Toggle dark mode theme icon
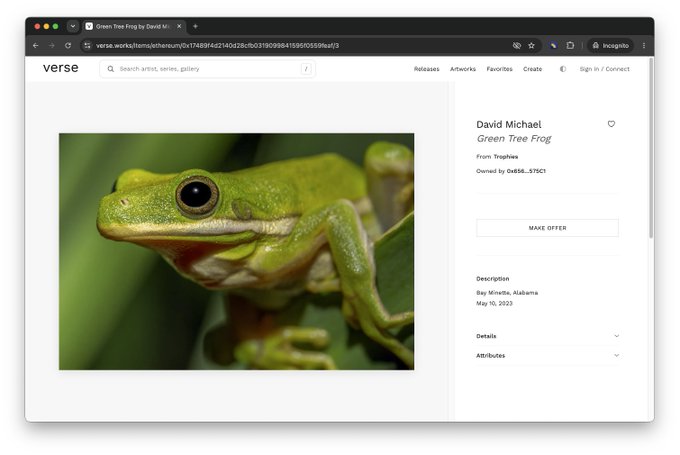Screen dimensions: 680x455 [563, 69]
